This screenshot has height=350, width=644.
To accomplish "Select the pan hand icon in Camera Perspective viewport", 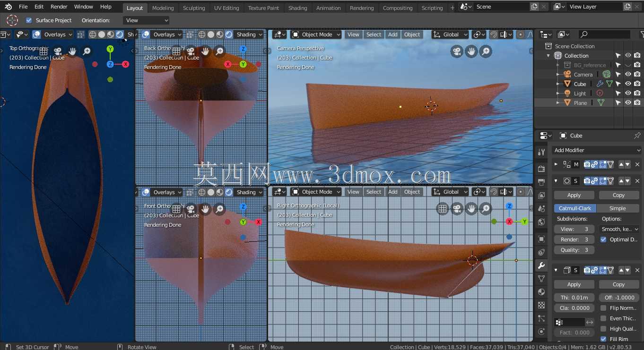I will click(471, 51).
